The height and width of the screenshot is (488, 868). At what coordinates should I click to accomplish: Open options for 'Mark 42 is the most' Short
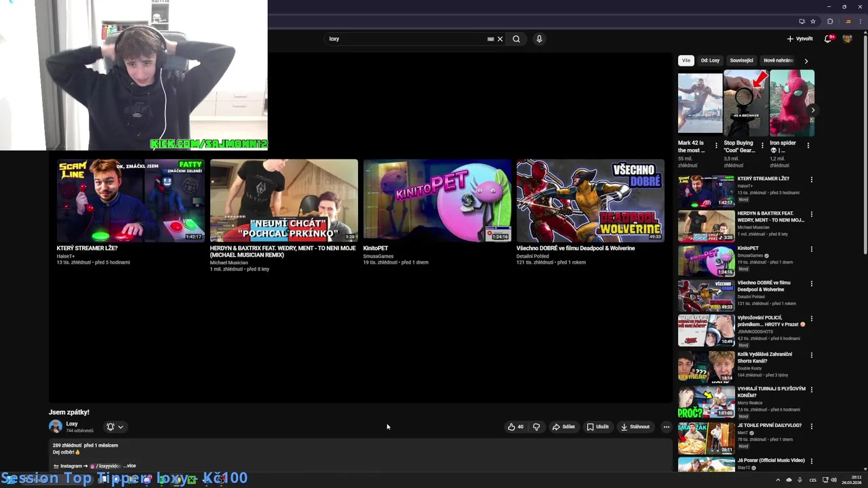(716, 145)
